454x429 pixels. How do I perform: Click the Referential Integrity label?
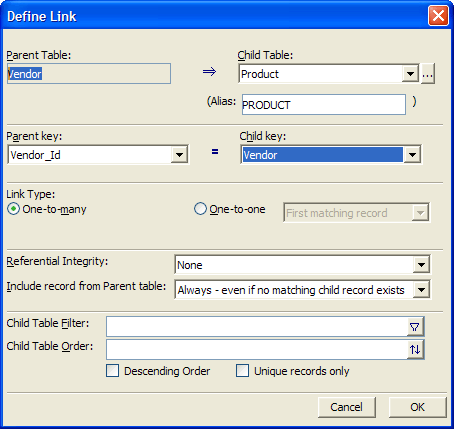(x=57, y=261)
